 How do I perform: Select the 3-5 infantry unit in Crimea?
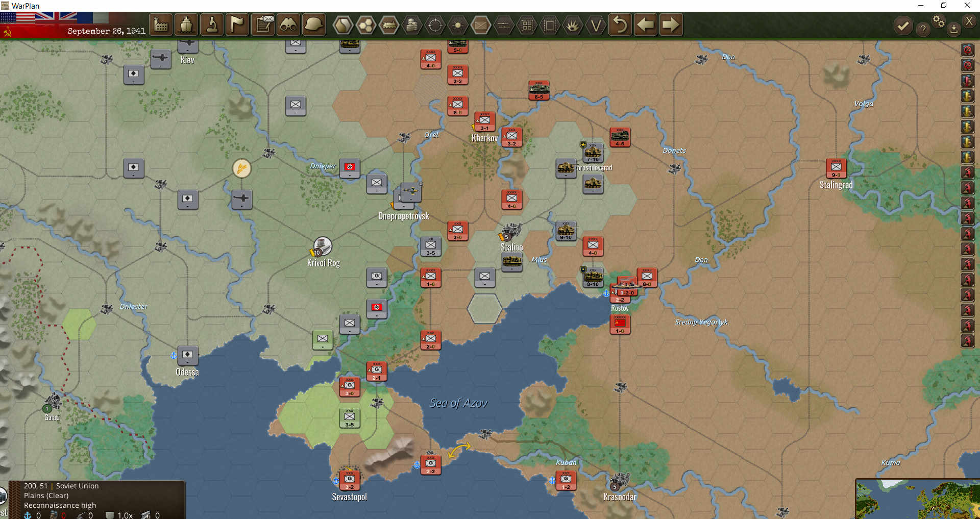click(x=350, y=418)
